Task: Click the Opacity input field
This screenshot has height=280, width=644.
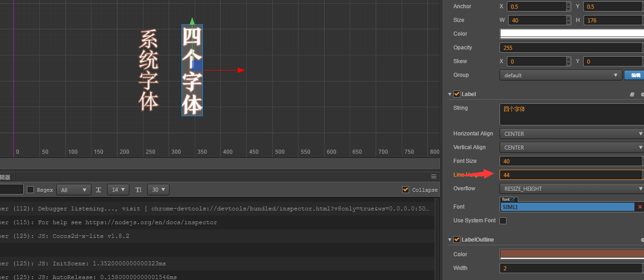Action: click(572, 48)
